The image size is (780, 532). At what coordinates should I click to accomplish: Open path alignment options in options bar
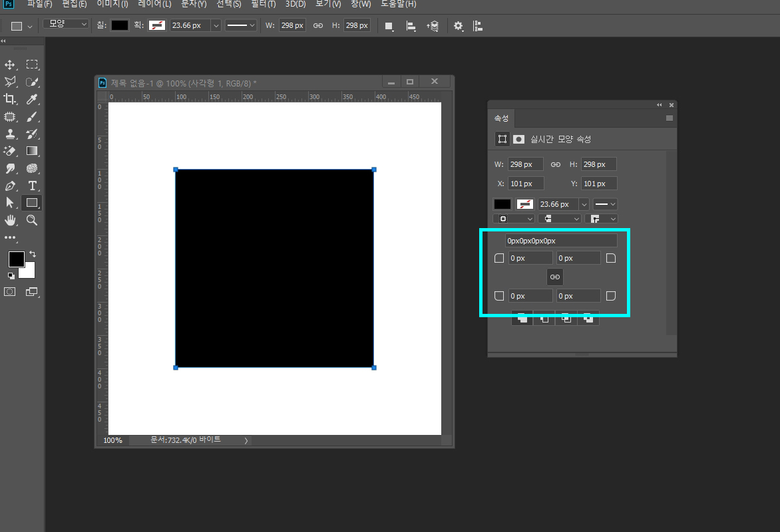pos(411,26)
